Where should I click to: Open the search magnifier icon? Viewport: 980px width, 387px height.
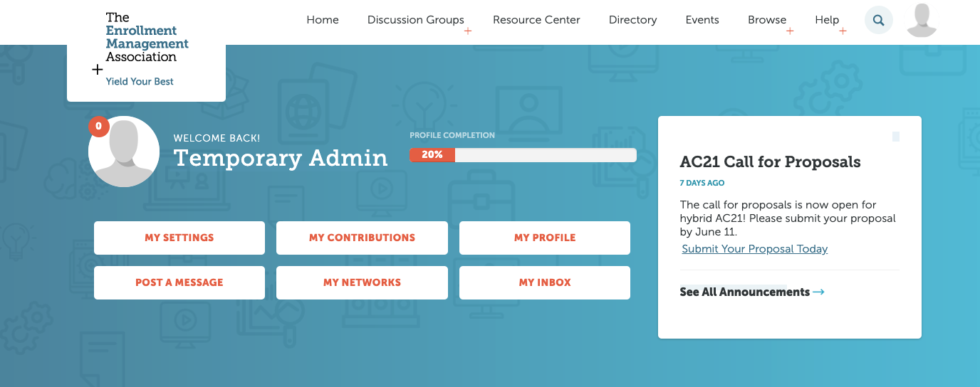click(x=878, y=21)
